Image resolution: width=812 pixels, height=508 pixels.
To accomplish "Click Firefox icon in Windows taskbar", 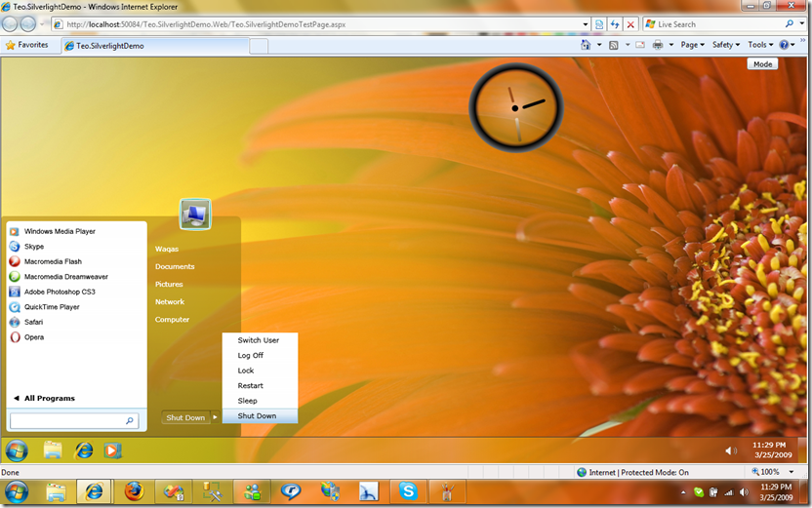I will 134,491.
